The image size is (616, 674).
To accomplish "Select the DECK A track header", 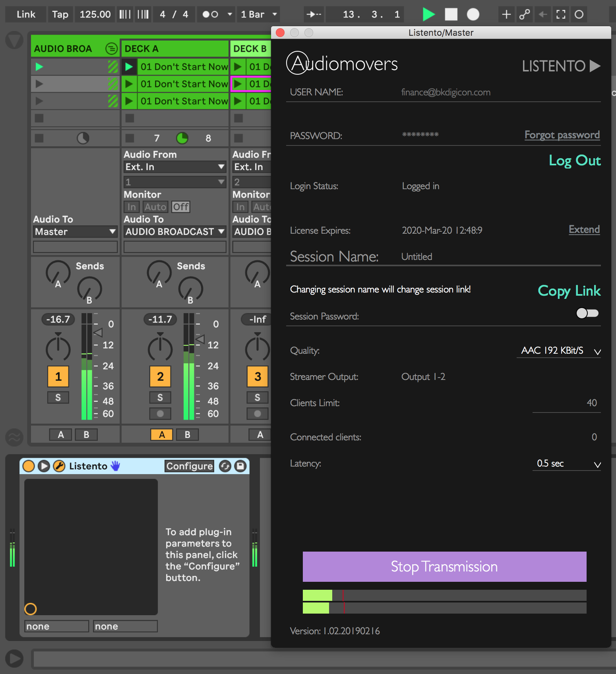I will (175, 48).
